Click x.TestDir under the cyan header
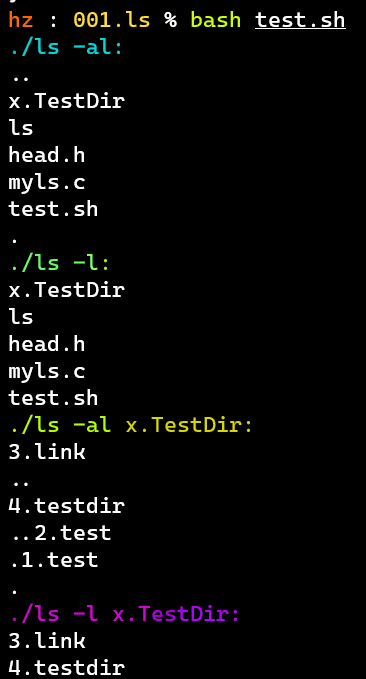The image size is (366, 679). click(x=67, y=101)
